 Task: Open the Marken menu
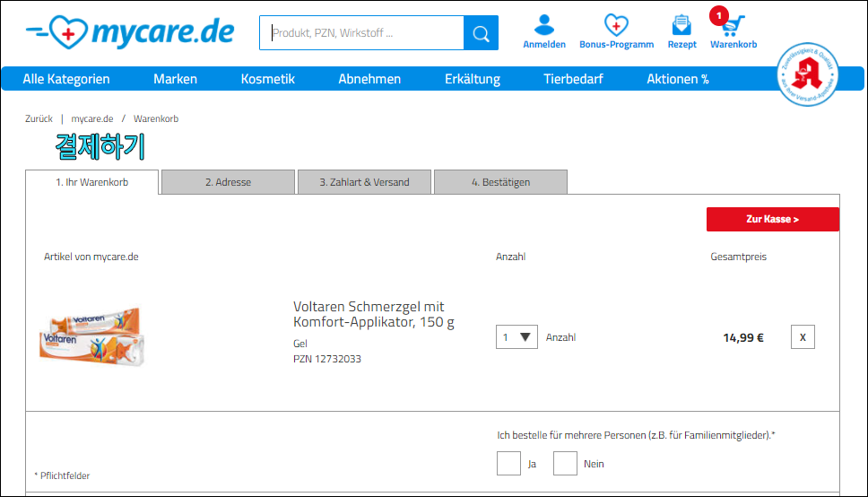pos(175,79)
